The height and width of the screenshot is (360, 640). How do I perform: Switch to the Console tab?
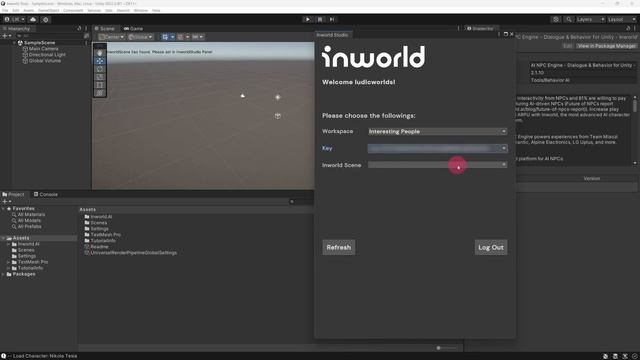pos(46,194)
